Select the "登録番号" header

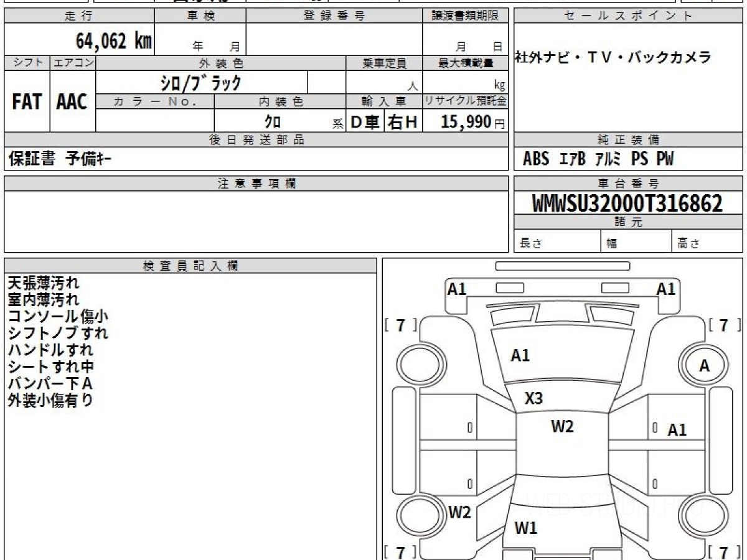[334, 16]
